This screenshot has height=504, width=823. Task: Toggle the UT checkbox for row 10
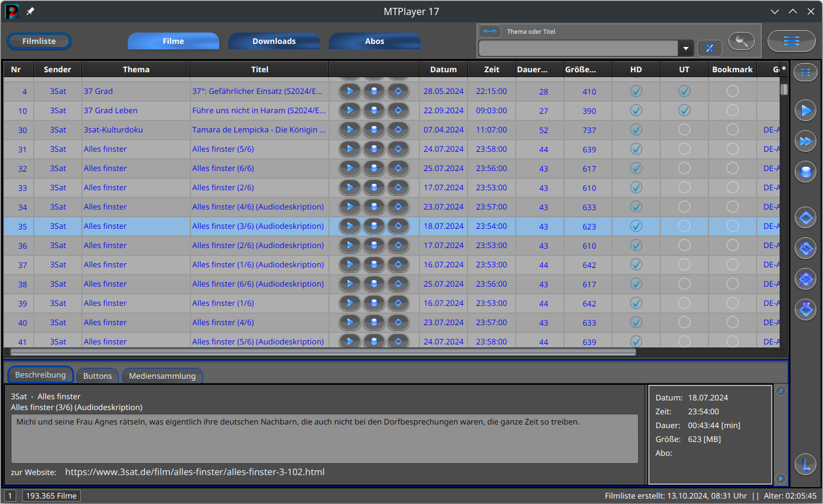(x=684, y=111)
